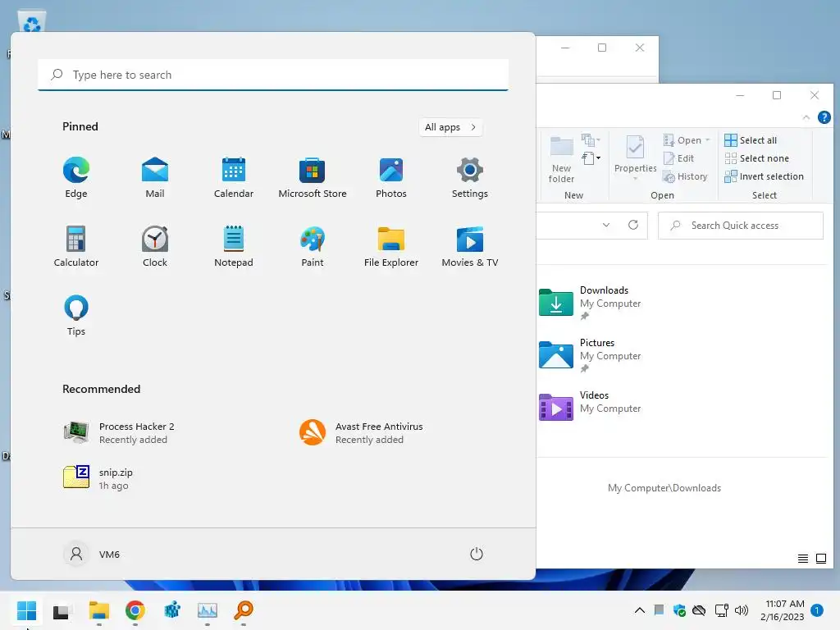Open the VM6 user account menu
This screenshot has height=630, width=840.
(x=92, y=554)
